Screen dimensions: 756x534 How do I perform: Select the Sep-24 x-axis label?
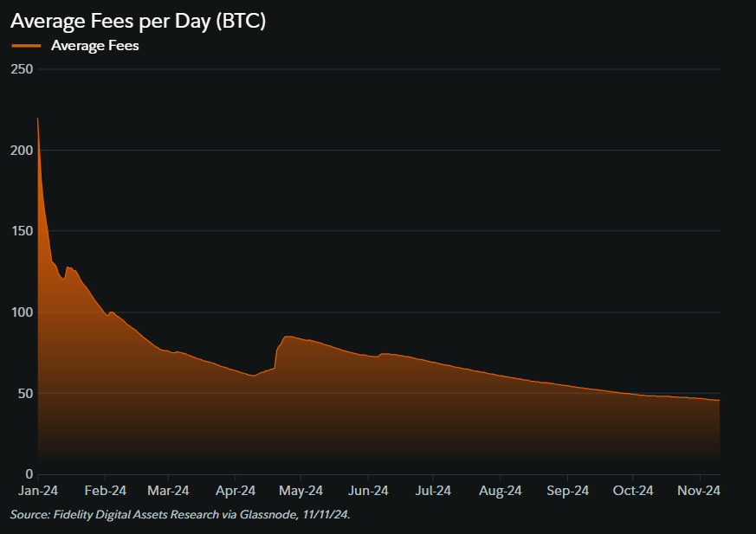[567, 491]
